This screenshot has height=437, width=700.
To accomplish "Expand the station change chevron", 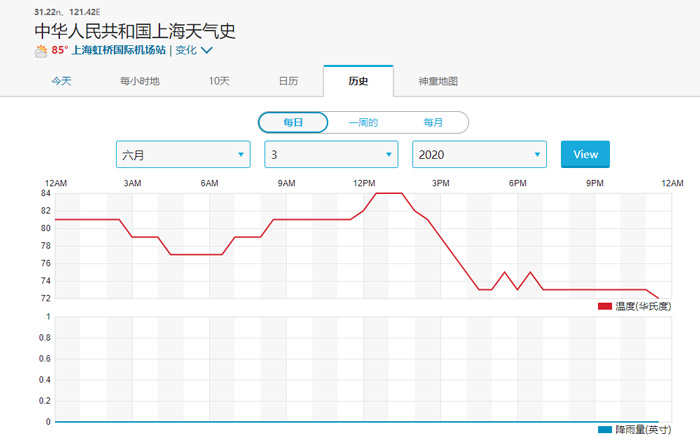I will click(x=207, y=50).
